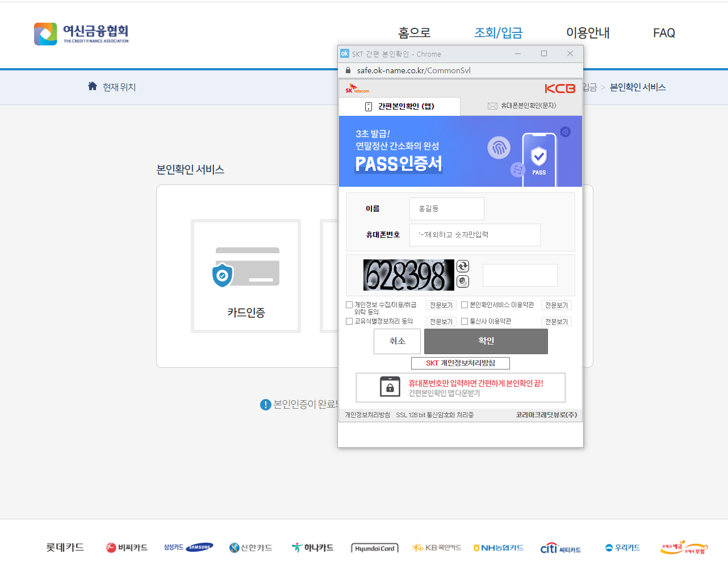Open 간편본인확인 앱 다운받기 banner
The image size is (728, 575).
[x=461, y=387]
